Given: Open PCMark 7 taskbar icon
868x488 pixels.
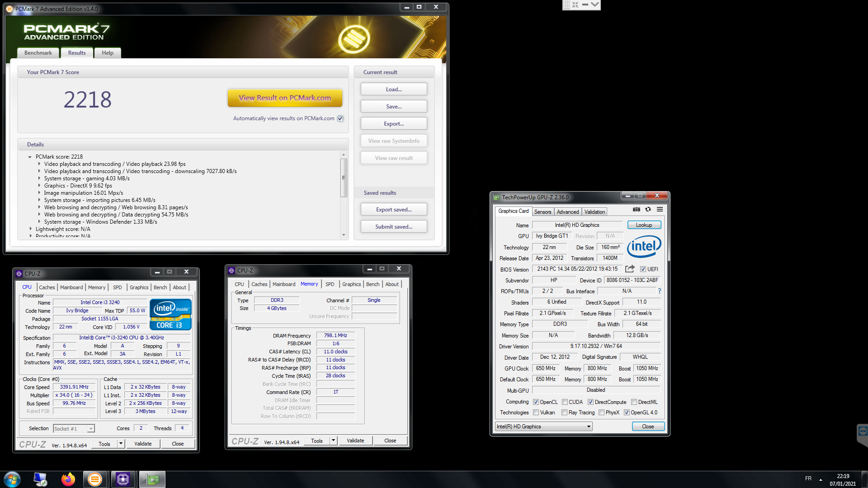Looking at the screenshot, I should pyautogui.click(x=95, y=479).
